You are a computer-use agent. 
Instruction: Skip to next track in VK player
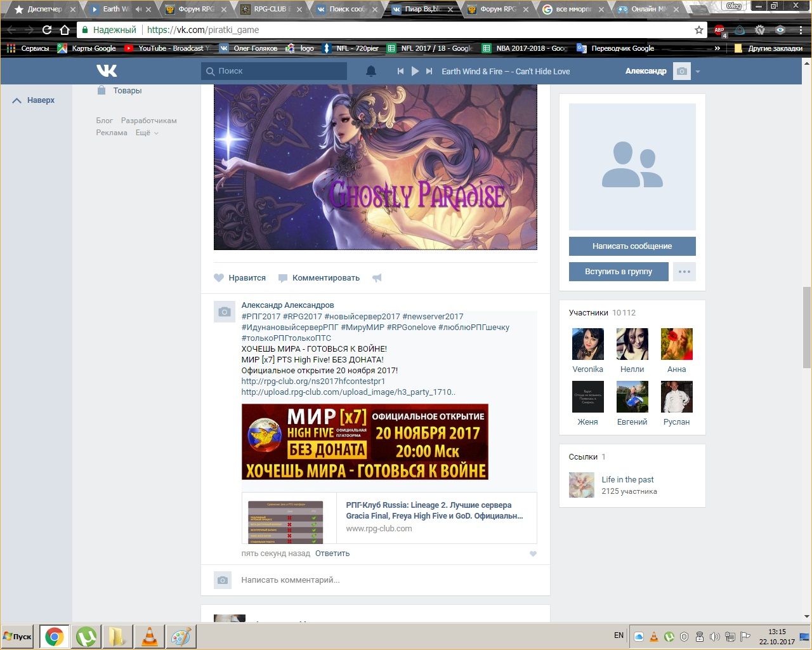[x=429, y=71]
